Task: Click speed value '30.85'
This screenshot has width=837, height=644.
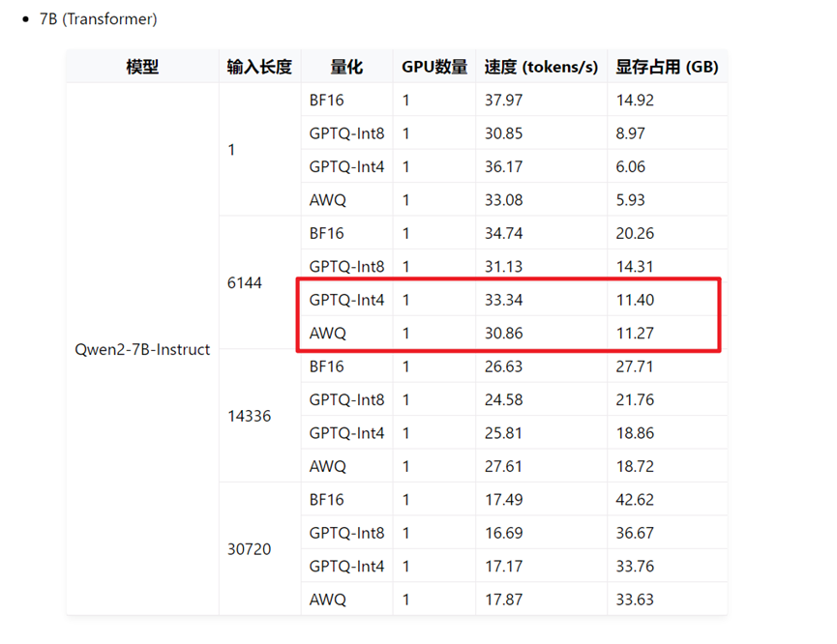Action: [503, 133]
